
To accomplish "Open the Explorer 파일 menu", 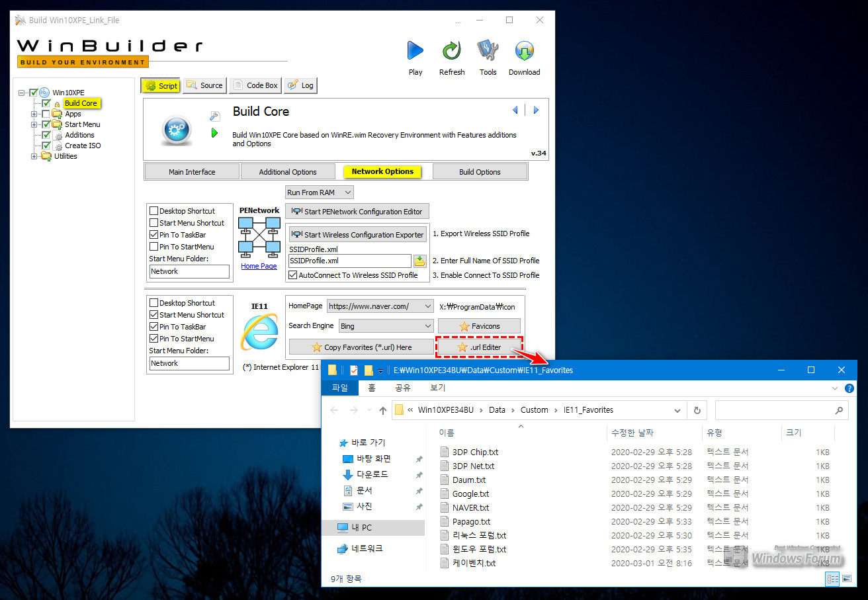I will point(340,388).
